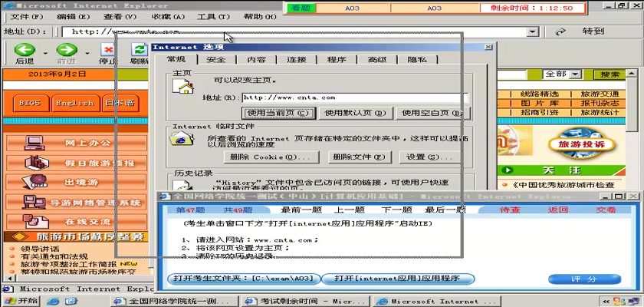Screen dimensions: 644x307
Task: Click the BIG5 language button
Action: (30, 103)
